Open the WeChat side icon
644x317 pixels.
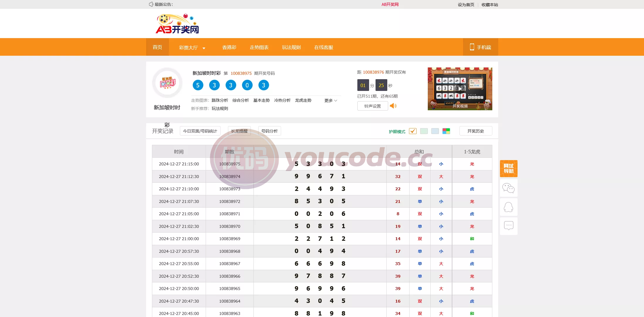[508, 188]
